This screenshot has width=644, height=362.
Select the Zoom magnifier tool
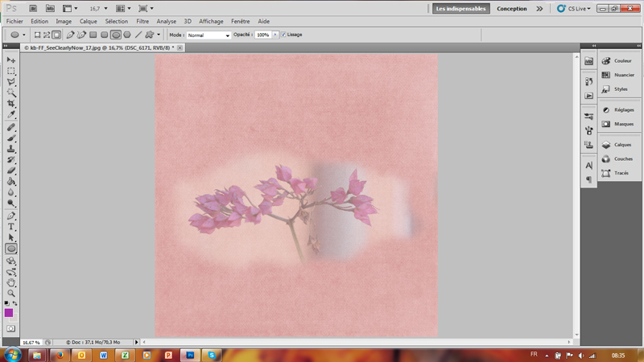[x=11, y=294]
